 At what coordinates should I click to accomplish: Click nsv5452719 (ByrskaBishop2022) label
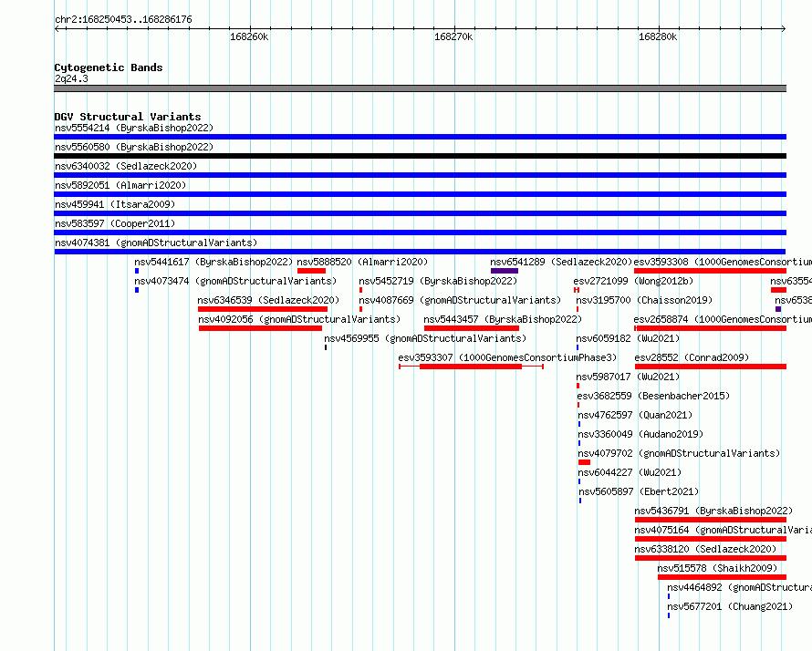(x=438, y=281)
